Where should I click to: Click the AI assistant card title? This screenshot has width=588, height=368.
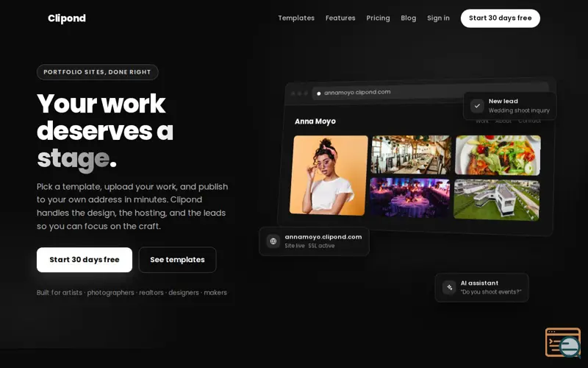coord(479,283)
